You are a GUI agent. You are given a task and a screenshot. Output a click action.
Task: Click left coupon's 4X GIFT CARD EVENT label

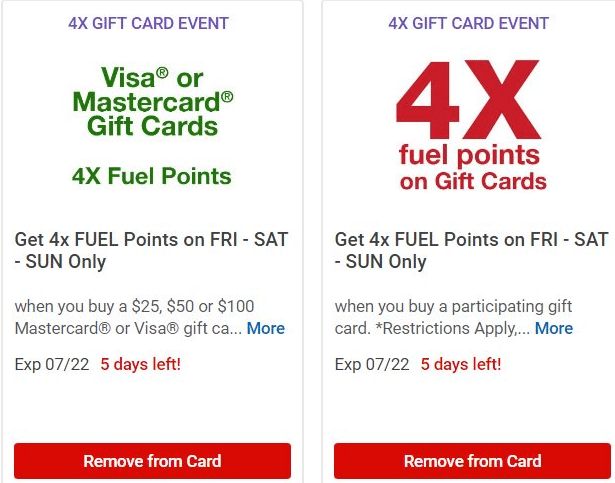(x=148, y=23)
